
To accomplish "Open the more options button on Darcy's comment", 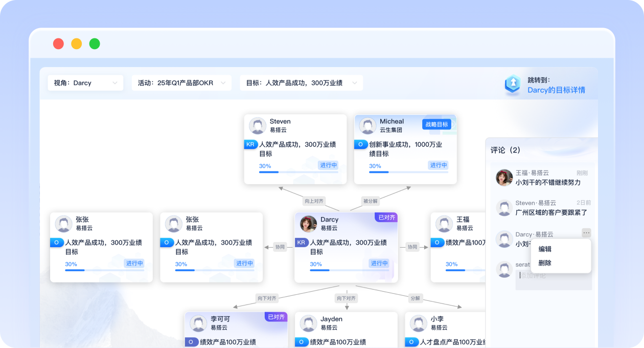I will (586, 233).
